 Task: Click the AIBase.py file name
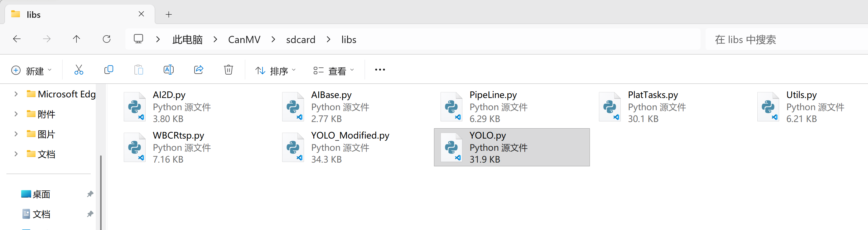click(331, 95)
